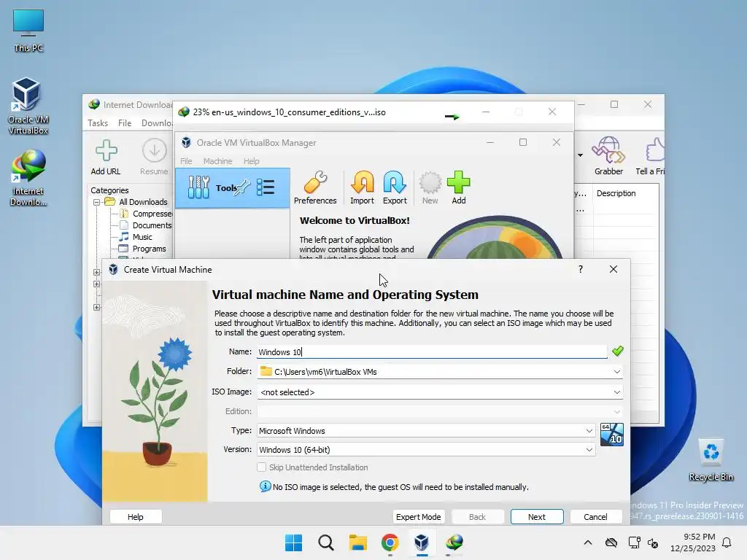Click the Export appliance icon
The height and width of the screenshot is (560, 747).
click(x=395, y=187)
